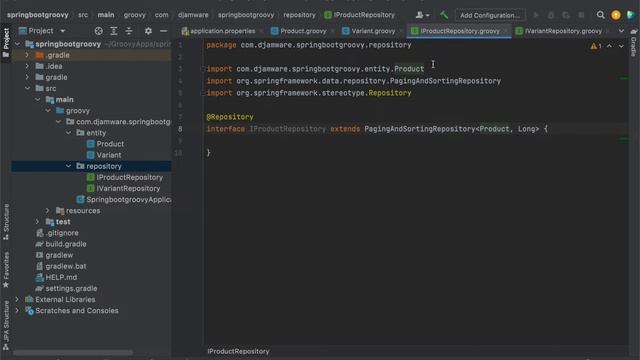Expand Scratches and Consoles node
This screenshot has width=640, height=360.
(17, 311)
